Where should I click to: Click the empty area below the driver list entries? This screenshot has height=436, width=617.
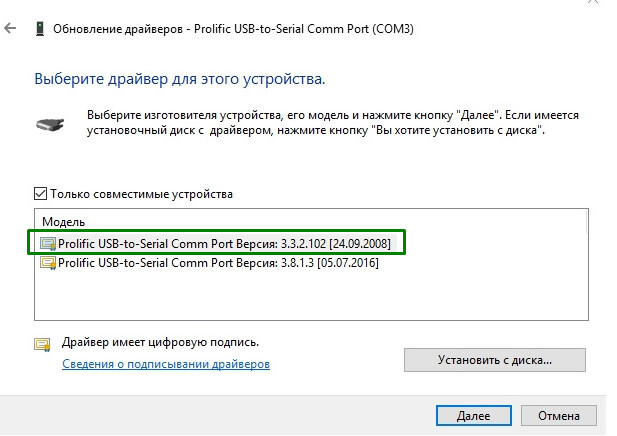pyautogui.click(x=300, y=298)
